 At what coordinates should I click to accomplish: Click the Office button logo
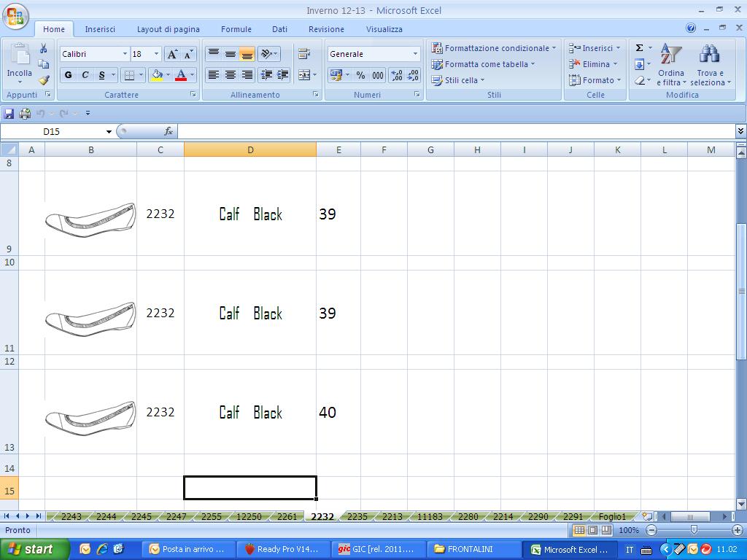15,16
